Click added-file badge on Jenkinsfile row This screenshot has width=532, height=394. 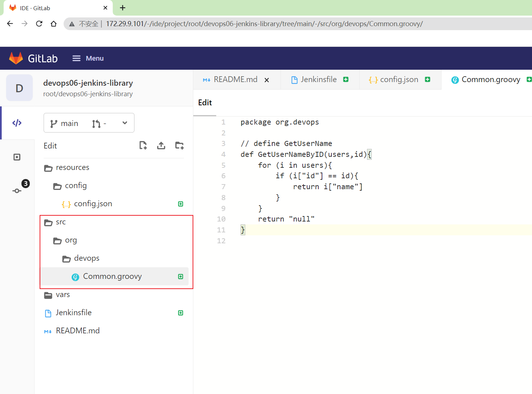tap(181, 313)
